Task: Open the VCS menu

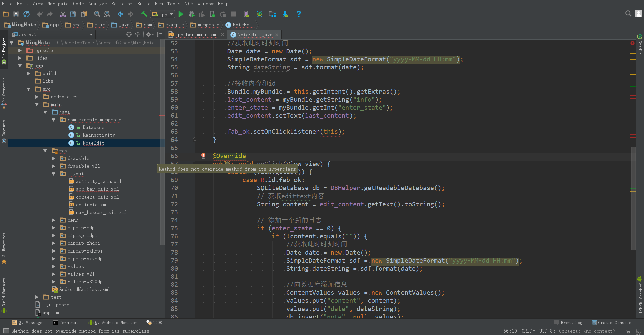Action: pyautogui.click(x=189, y=4)
